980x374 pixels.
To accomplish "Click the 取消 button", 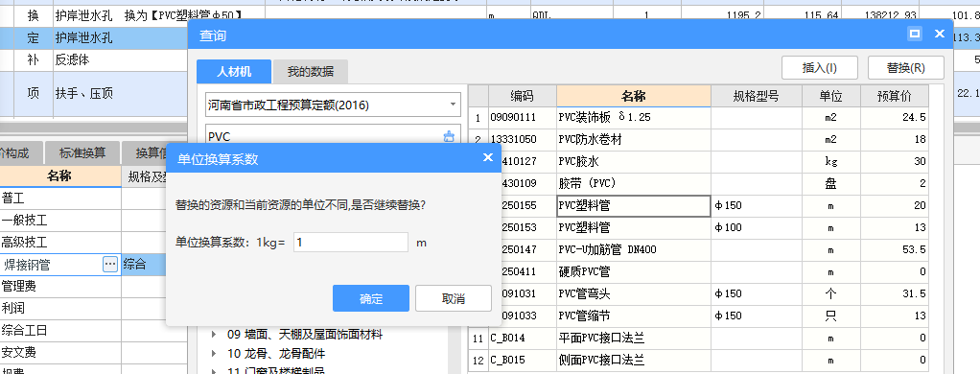I will click(x=454, y=298).
